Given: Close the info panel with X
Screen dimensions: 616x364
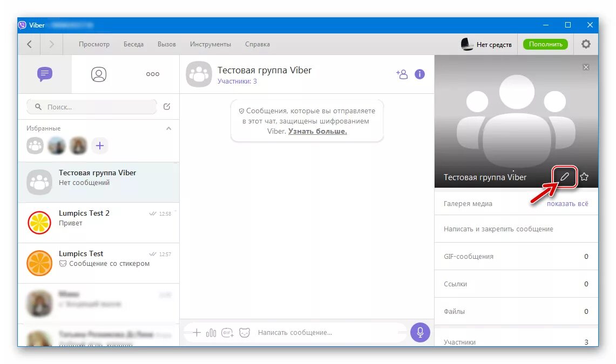Looking at the screenshot, I should (x=586, y=67).
